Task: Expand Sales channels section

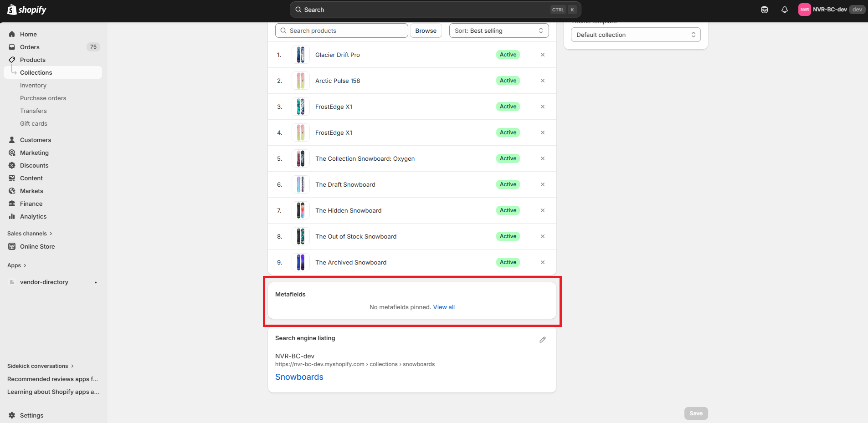Action: pyautogui.click(x=30, y=234)
